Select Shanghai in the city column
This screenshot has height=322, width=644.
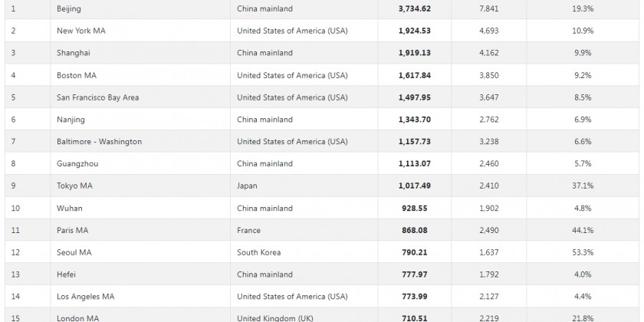73,53
